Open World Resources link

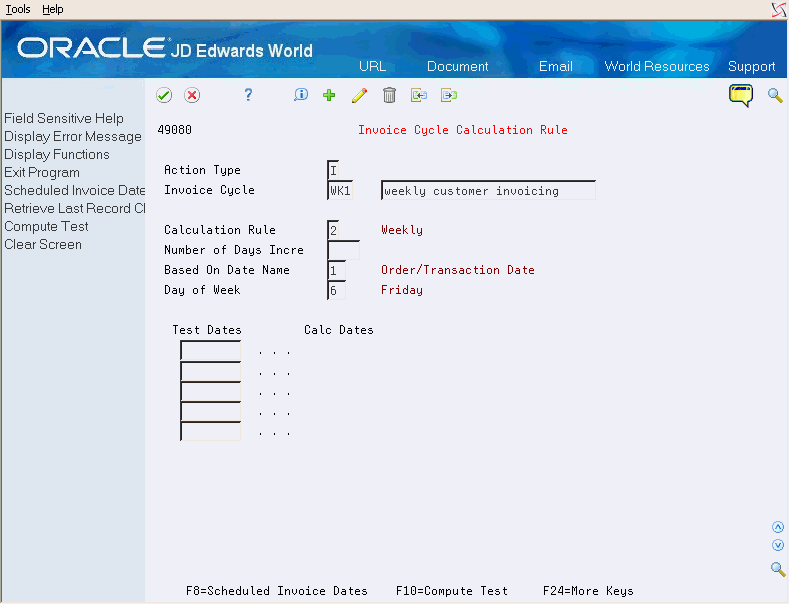pyautogui.click(x=657, y=66)
